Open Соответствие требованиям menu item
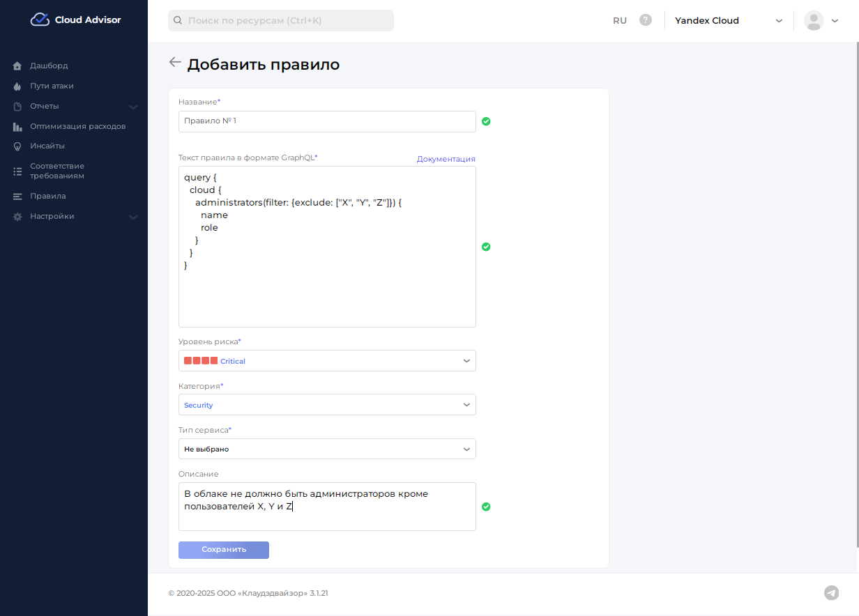The height and width of the screenshot is (616, 859). (57, 171)
